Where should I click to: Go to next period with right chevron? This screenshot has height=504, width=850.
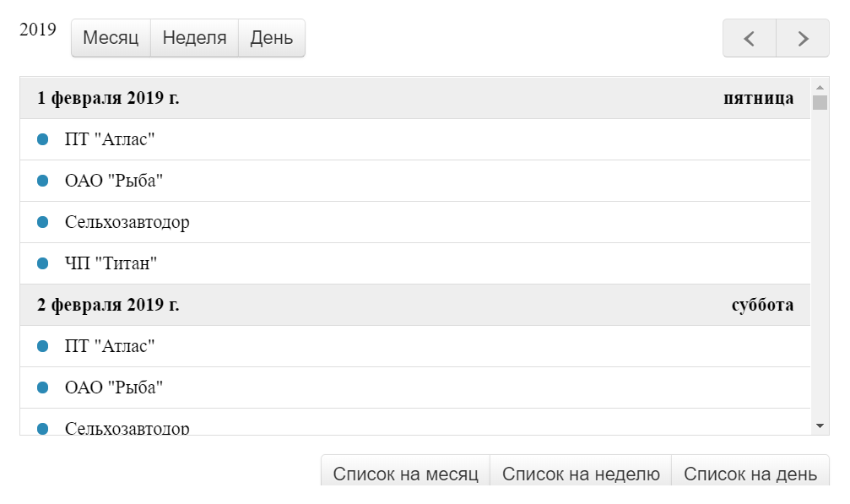click(x=803, y=38)
